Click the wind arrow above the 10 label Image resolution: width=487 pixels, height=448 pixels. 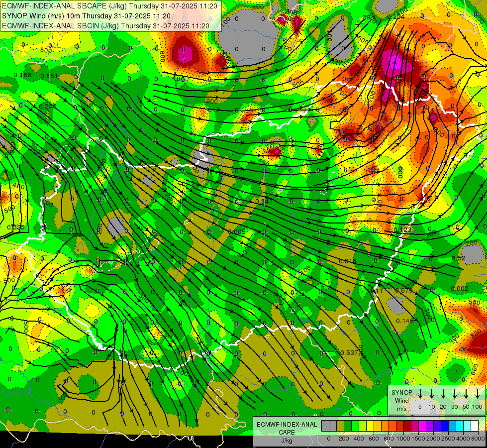[x=432, y=393]
